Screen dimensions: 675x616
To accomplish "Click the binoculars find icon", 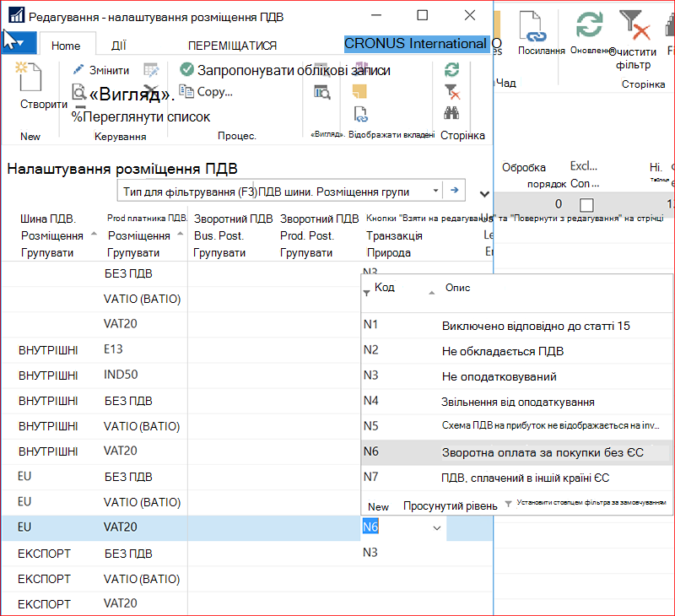I will [x=451, y=113].
